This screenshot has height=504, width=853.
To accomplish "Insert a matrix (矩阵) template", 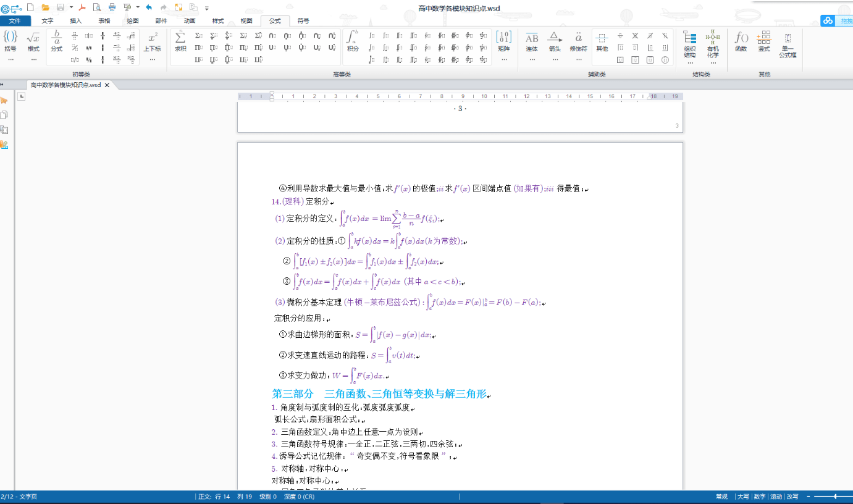I will click(x=504, y=41).
